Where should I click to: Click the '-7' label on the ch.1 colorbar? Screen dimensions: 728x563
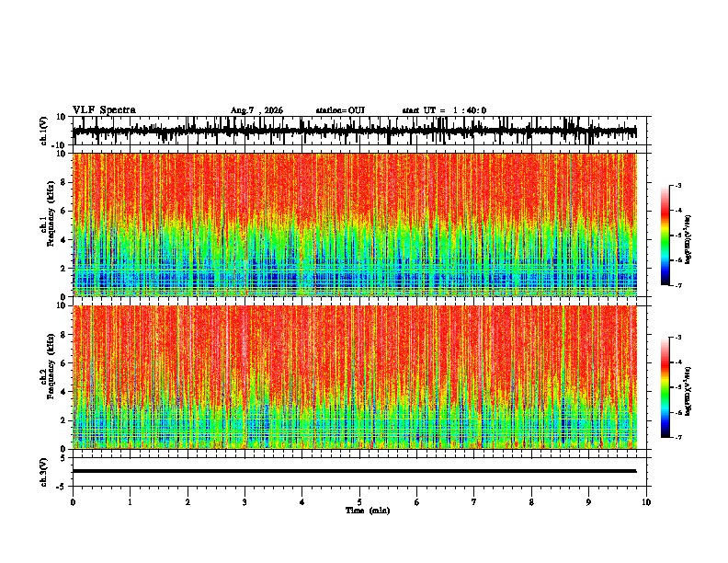677,285
